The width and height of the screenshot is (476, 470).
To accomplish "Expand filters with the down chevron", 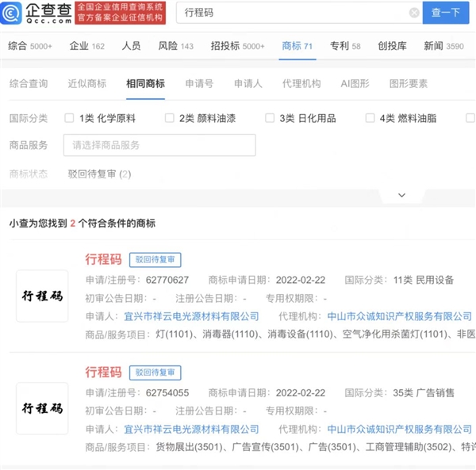I will (x=401, y=195).
